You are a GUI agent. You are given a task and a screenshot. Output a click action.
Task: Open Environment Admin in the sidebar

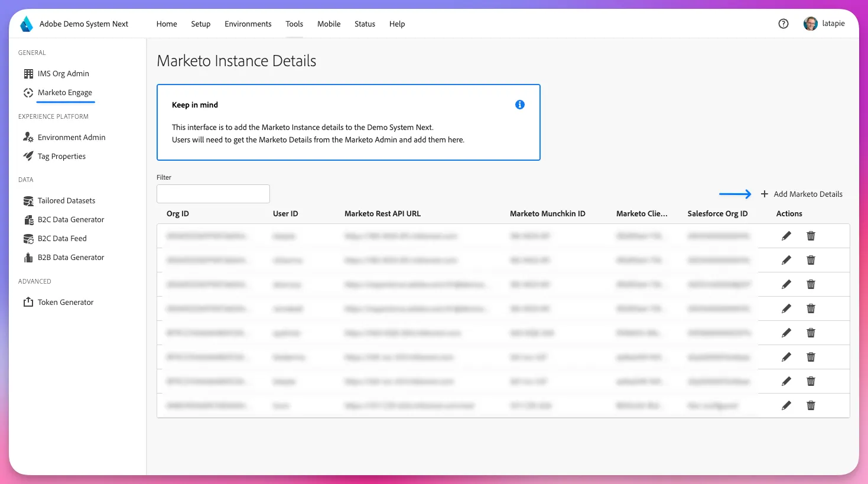(x=64, y=138)
